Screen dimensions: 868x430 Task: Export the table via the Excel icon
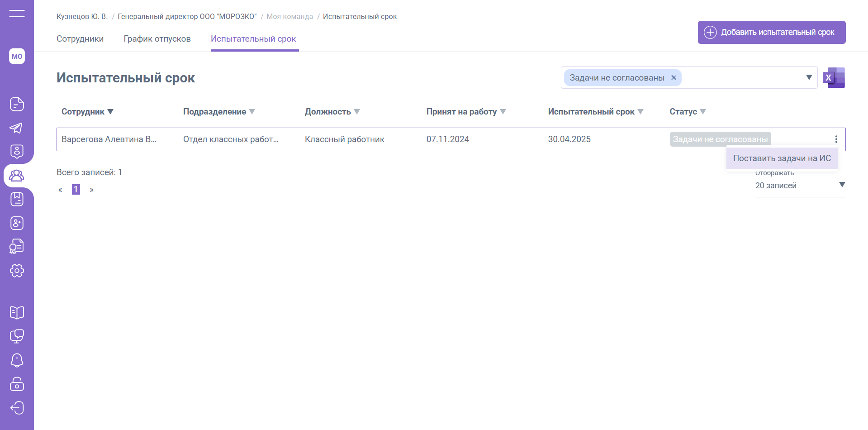click(834, 78)
